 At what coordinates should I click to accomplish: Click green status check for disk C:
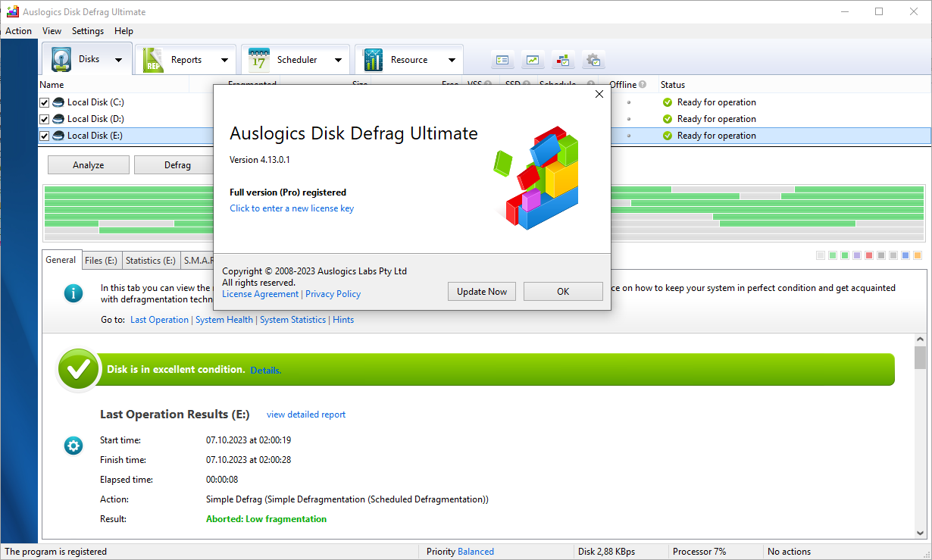click(x=668, y=102)
